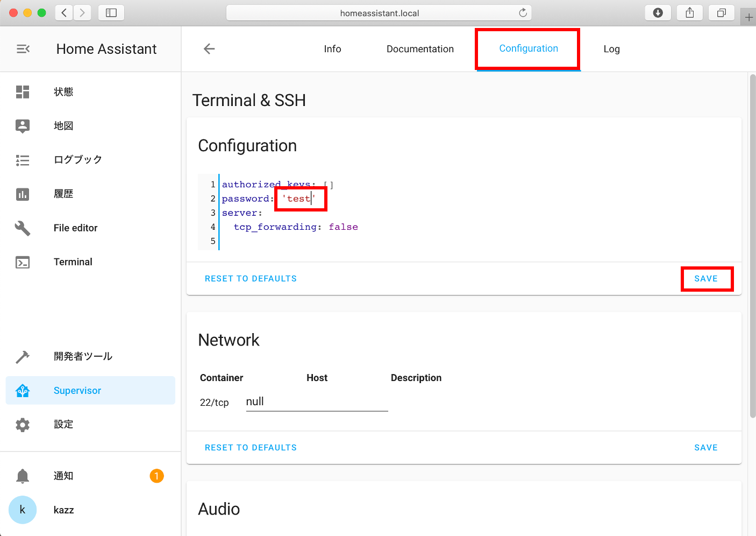
Task: Reset Network section to defaults
Action: [251, 448]
